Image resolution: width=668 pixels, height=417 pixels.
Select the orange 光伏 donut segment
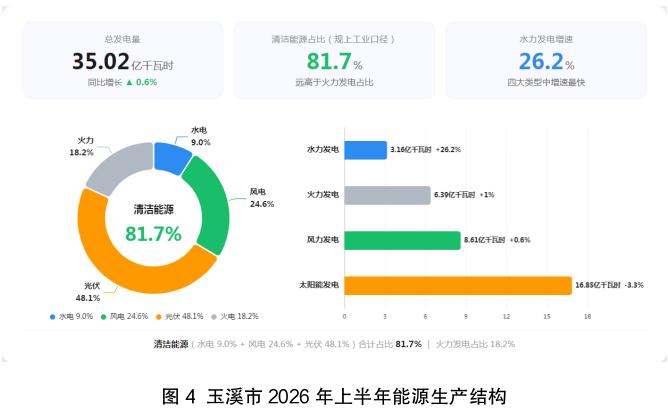pyautogui.click(x=141, y=266)
